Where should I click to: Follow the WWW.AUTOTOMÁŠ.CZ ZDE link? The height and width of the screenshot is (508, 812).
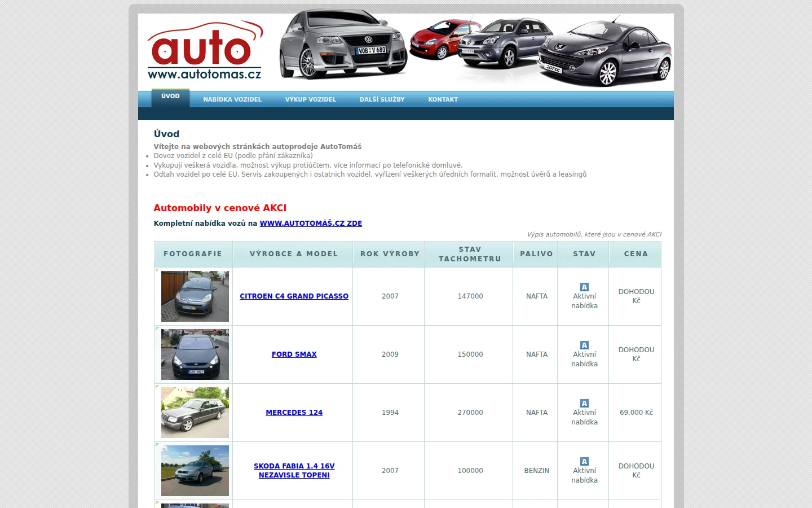[311, 224]
